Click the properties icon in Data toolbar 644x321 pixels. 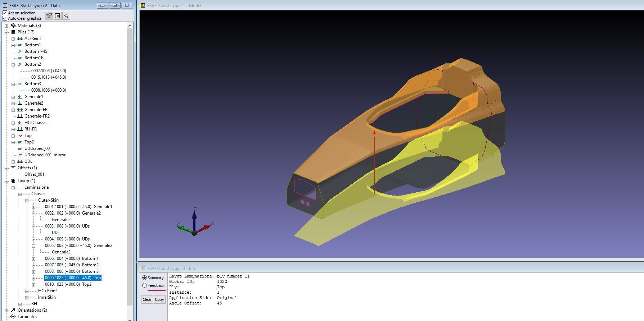pos(49,16)
